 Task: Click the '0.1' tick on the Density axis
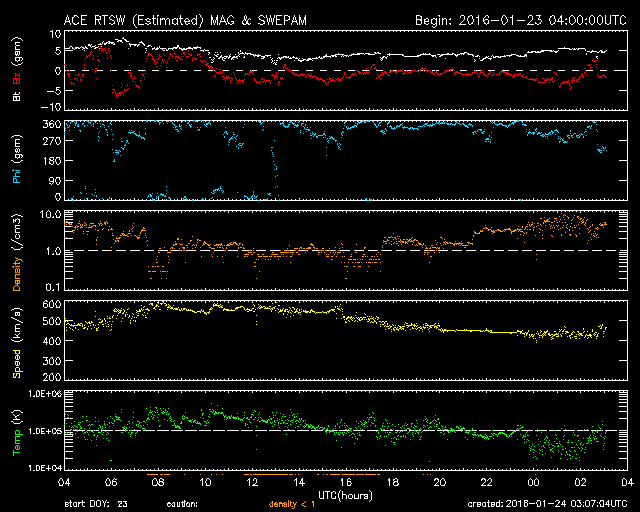53,287
